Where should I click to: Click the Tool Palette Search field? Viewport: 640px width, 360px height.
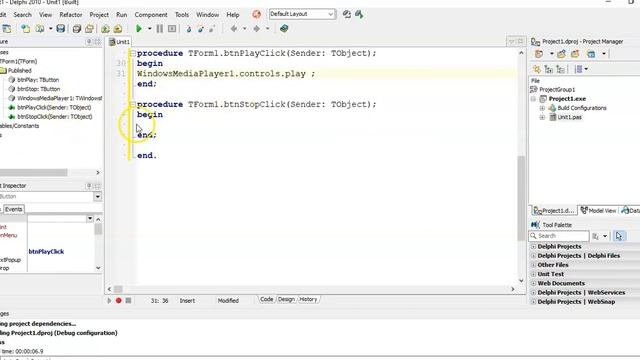559,236
